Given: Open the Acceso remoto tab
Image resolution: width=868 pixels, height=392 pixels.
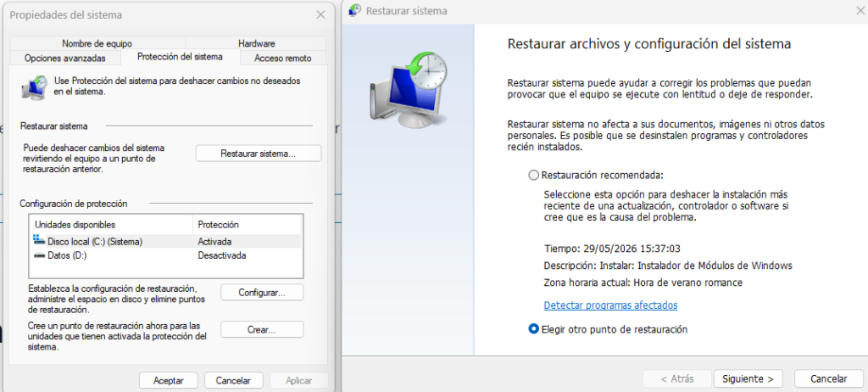Looking at the screenshot, I should point(283,59).
